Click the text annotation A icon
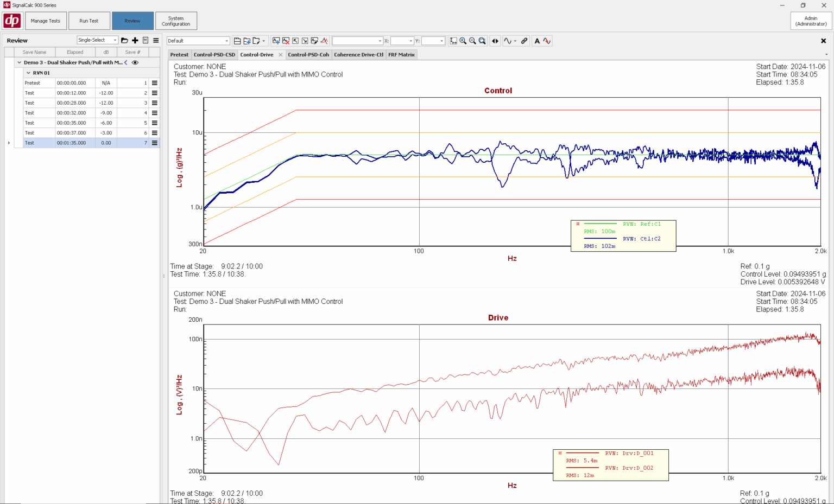 point(537,41)
